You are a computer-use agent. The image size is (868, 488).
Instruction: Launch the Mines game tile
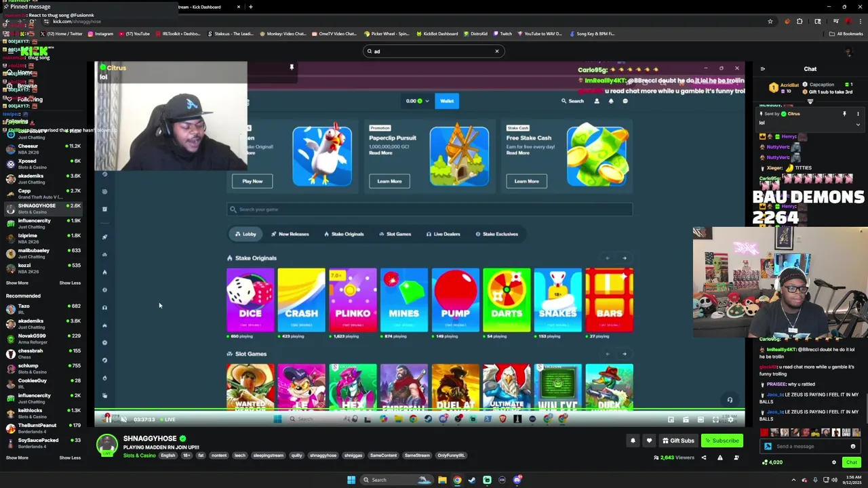[404, 300]
